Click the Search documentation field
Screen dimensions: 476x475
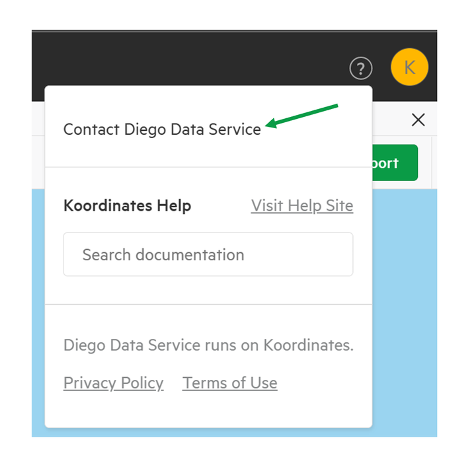(208, 254)
